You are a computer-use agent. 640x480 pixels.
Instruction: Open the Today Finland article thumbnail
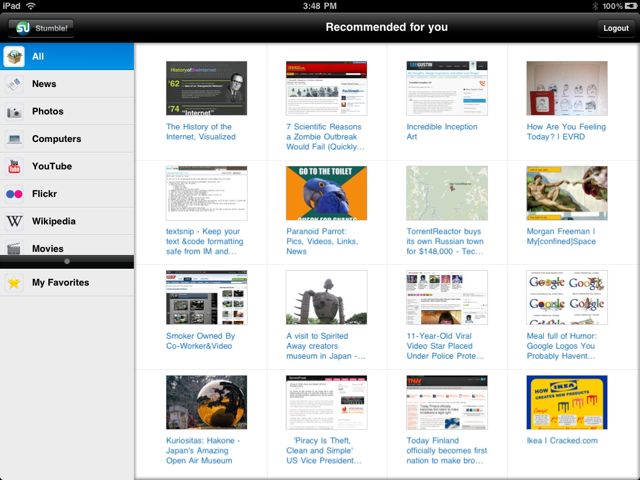pyautogui.click(x=447, y=402)
